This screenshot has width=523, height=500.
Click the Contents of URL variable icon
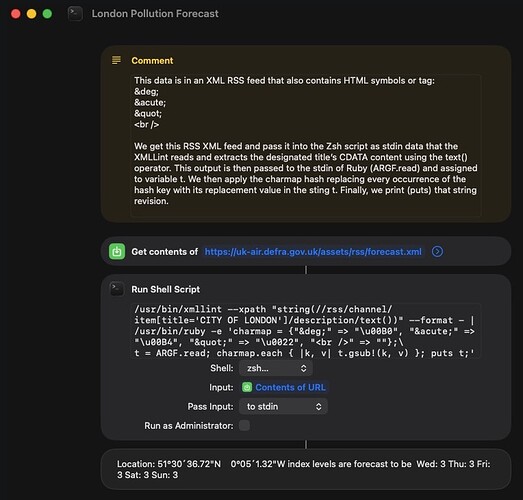point(247,387)
